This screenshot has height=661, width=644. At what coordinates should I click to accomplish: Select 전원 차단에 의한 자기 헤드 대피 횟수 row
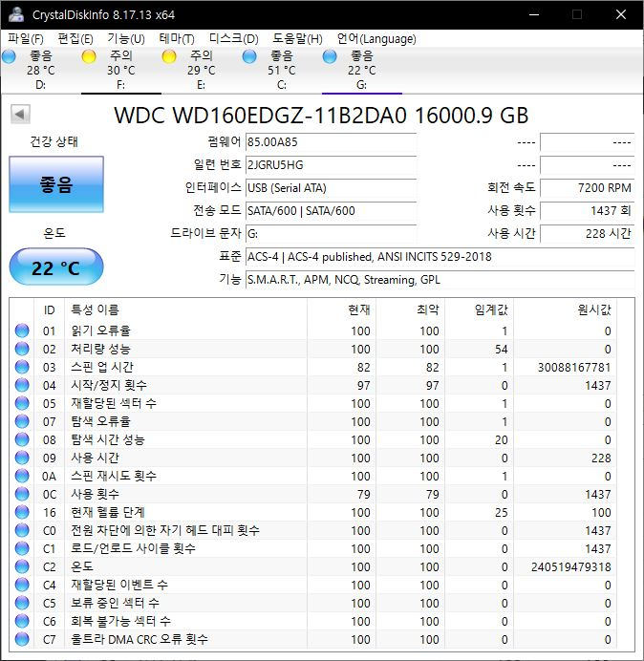click(315, 530)
